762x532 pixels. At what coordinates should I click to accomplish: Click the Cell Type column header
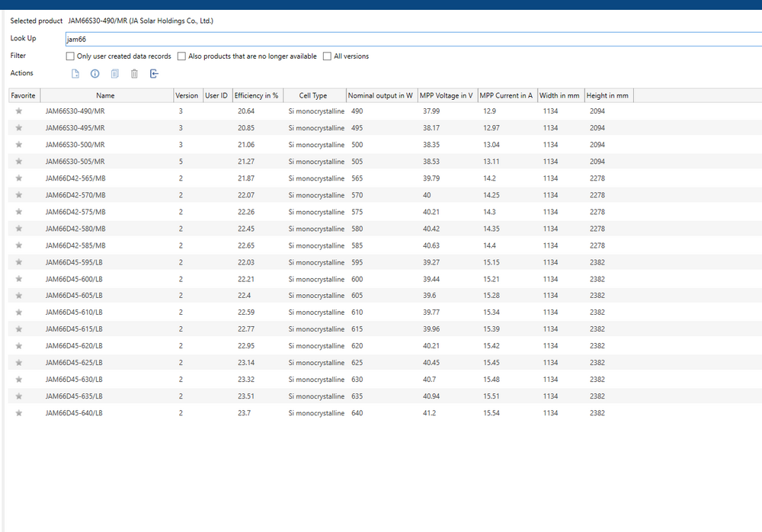tap(312, 96)
